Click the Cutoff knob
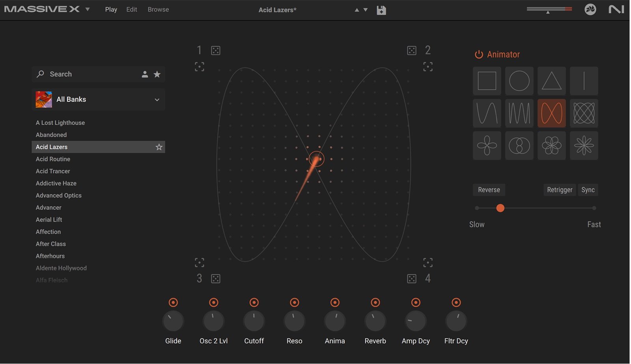 click(254, 321)
